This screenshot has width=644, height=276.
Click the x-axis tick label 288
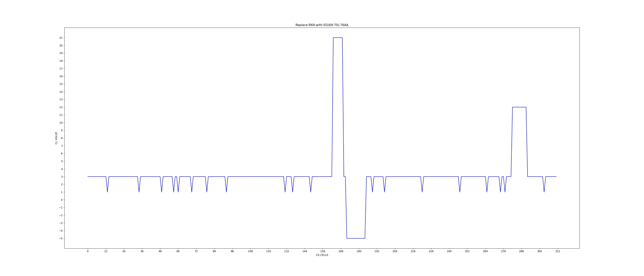[x=521, y=251]
